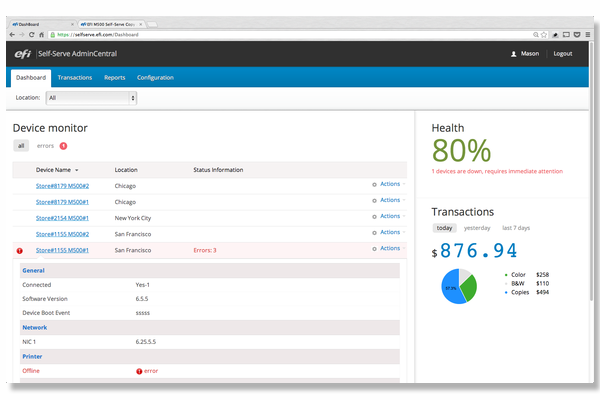Screen dimensions: 600x400
Task: Open a new browser tab
Action: tap(152, 24)
